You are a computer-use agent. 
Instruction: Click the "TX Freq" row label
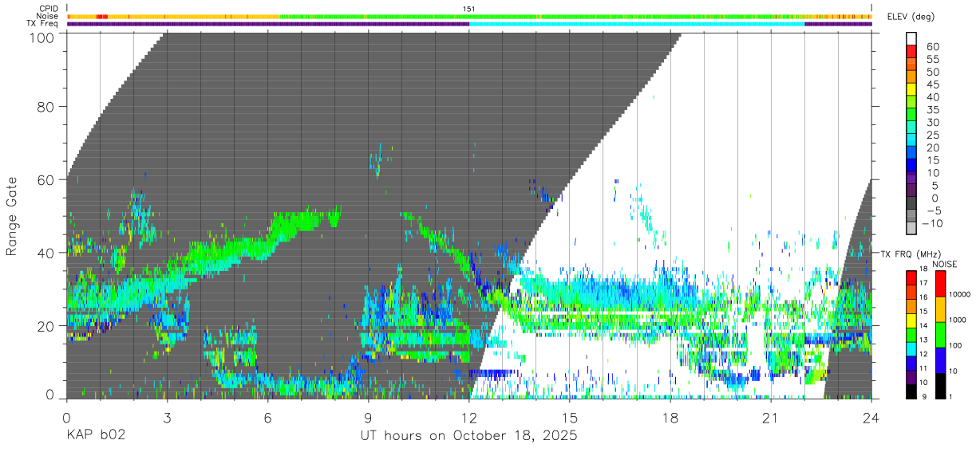[x=44, y=24]
